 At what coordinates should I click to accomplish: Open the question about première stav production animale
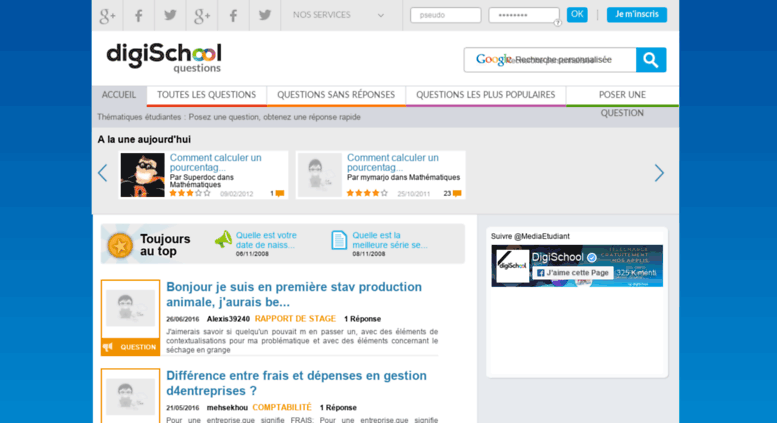[x=294, y=294]
